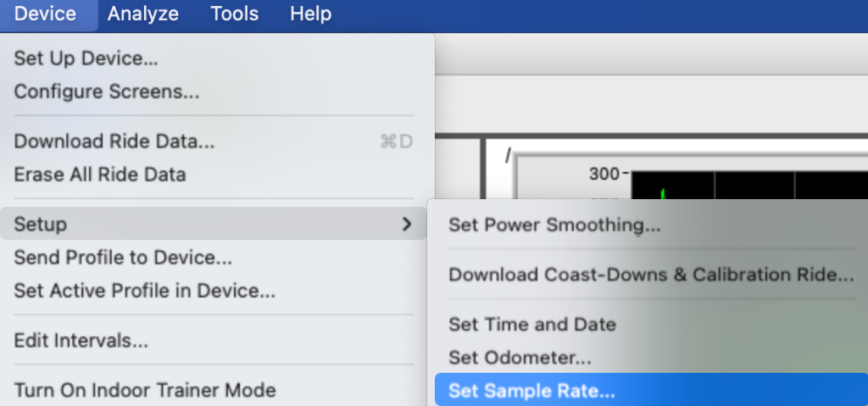Click the black chart plot area
The image size is (868, 406).
click(x=746, y=185)
